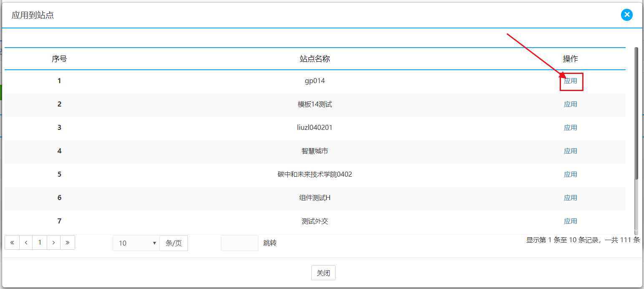This screenshot has width=644, height=289.
Task: Apply to site liuzl040201
Action: (570, 128)
